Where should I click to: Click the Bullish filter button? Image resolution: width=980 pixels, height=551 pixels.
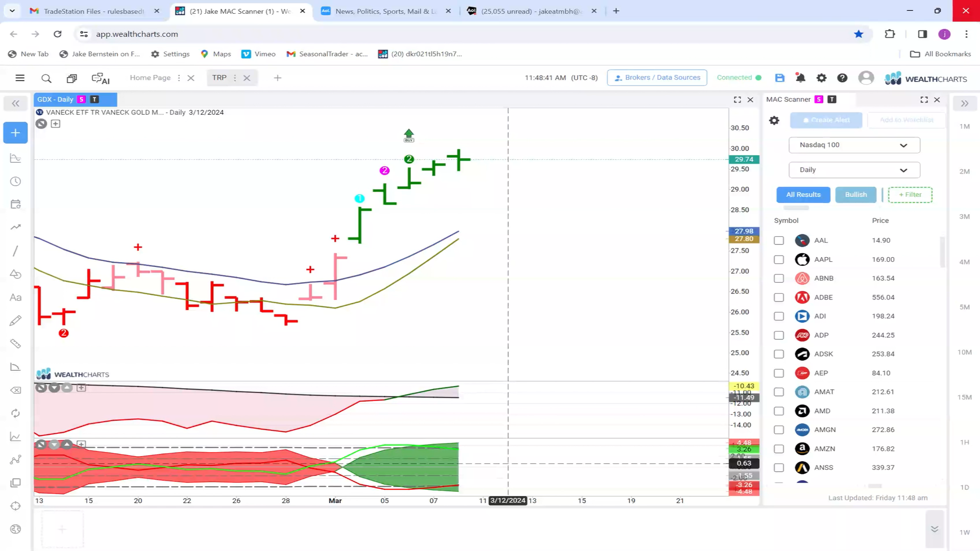coord(855,194)
